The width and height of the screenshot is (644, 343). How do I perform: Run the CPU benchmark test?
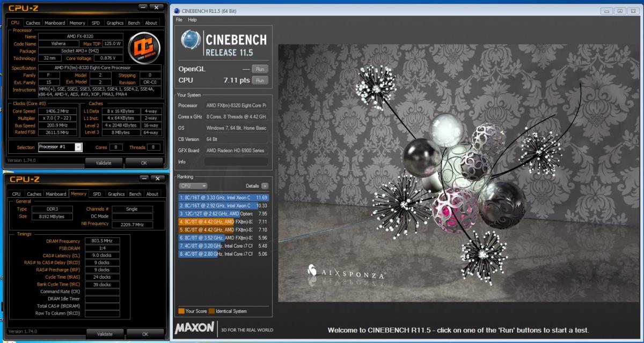click(x=260, y=80)
